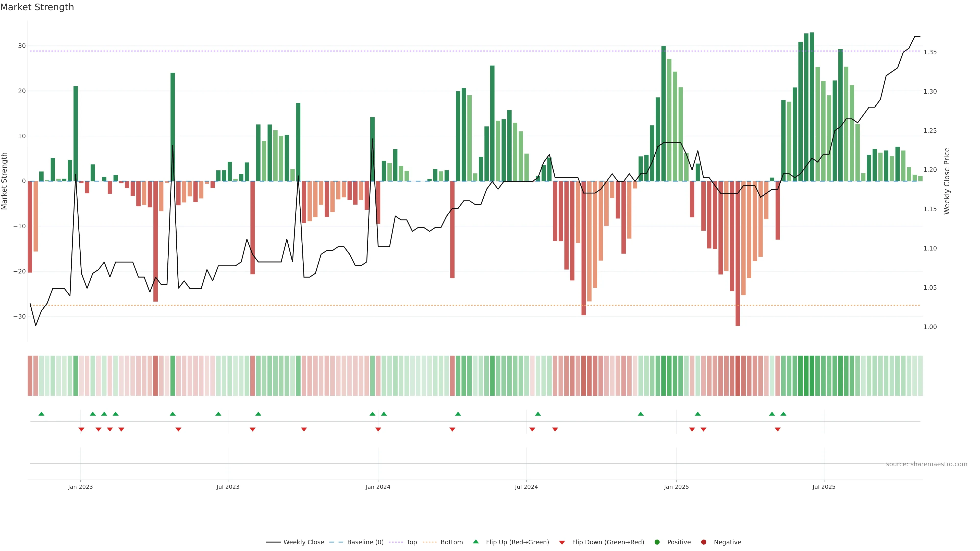Toggle the Baseline (0) legend entry

point(365,542)
